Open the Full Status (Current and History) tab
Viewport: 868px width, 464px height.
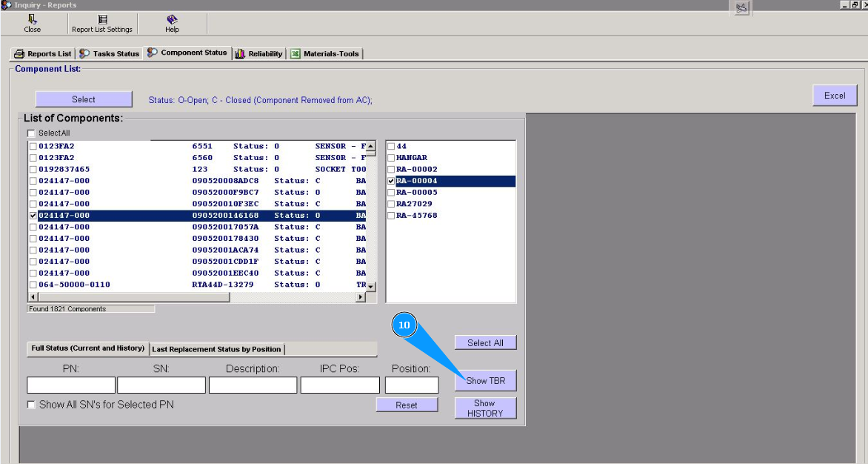[x=87, y=348]
